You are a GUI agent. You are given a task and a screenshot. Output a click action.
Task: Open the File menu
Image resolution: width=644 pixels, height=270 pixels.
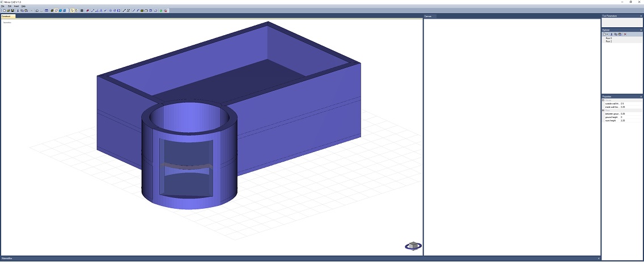click(3, 6)
